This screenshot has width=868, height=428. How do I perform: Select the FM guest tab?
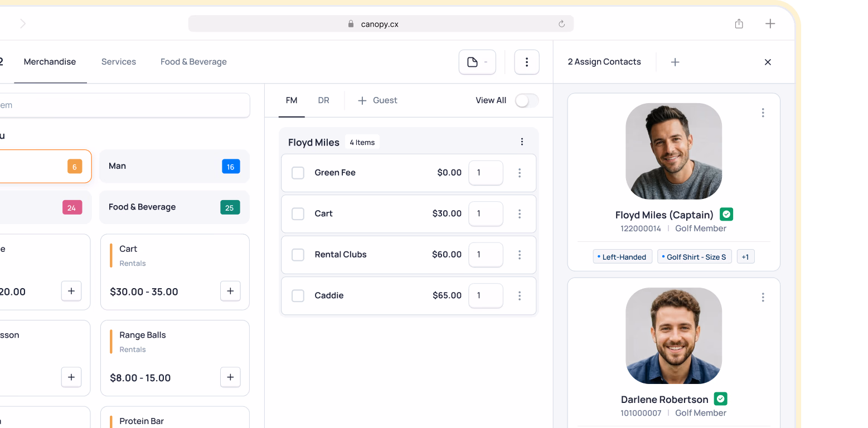coord(292,100)
